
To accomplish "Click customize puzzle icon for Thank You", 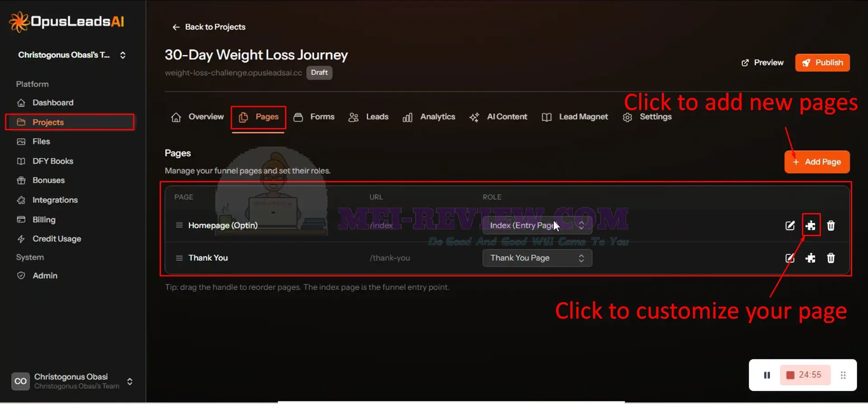I will 811,258.
